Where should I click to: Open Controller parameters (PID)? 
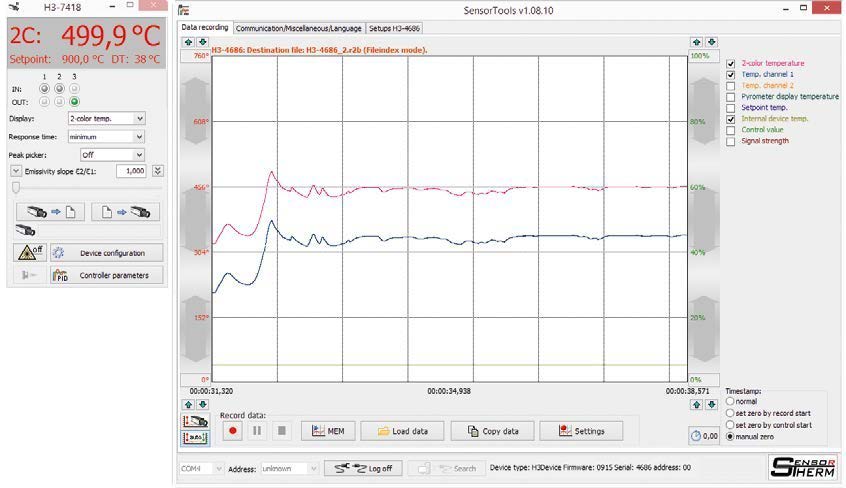coord(106,275)
